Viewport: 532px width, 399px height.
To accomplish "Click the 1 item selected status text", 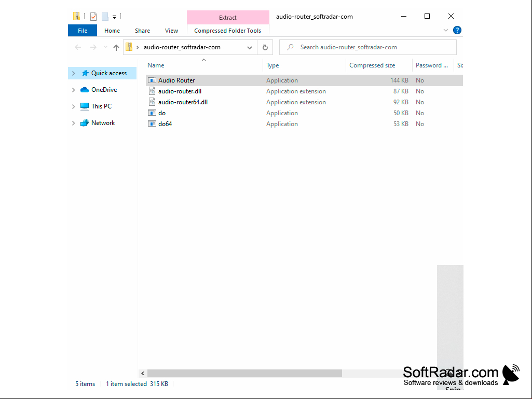I will (x=126, y=384).
